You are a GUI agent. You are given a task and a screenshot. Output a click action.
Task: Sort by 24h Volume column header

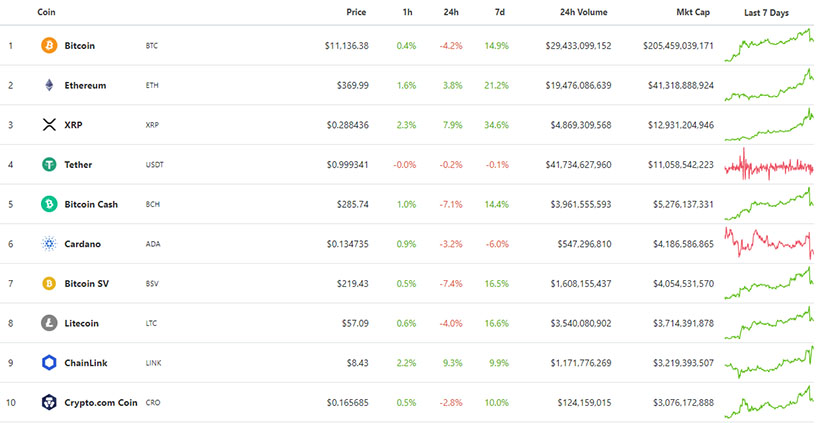[583, 12]
